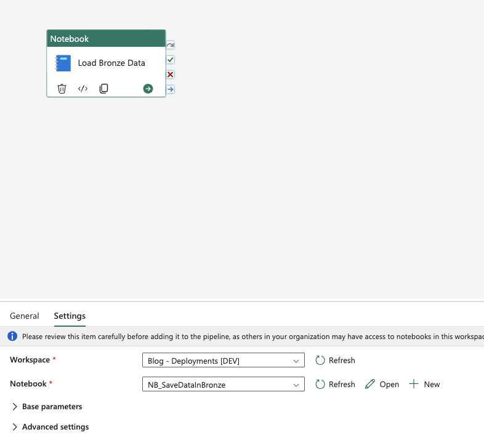Click the On success green checkmark connector
484x448 pixels.
coord(171,60)
